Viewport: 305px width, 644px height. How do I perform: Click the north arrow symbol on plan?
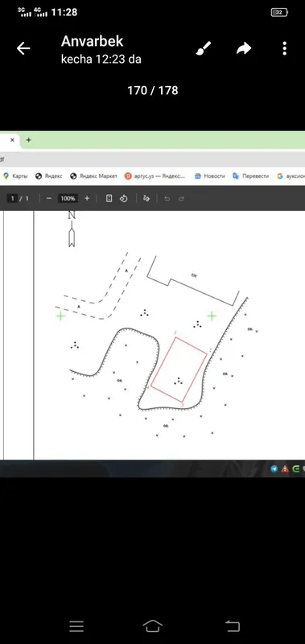click(x=72, y=229)
